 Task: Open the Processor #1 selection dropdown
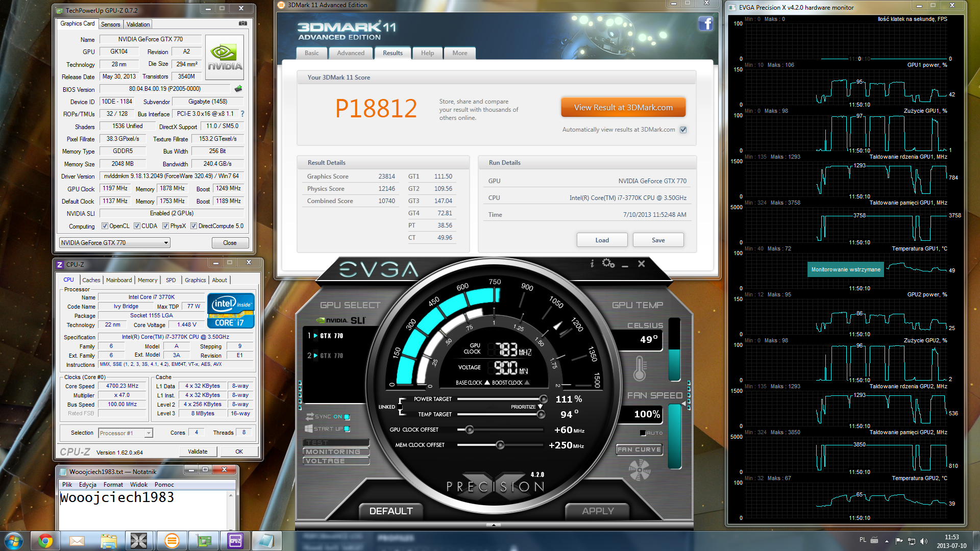point(125,433)
